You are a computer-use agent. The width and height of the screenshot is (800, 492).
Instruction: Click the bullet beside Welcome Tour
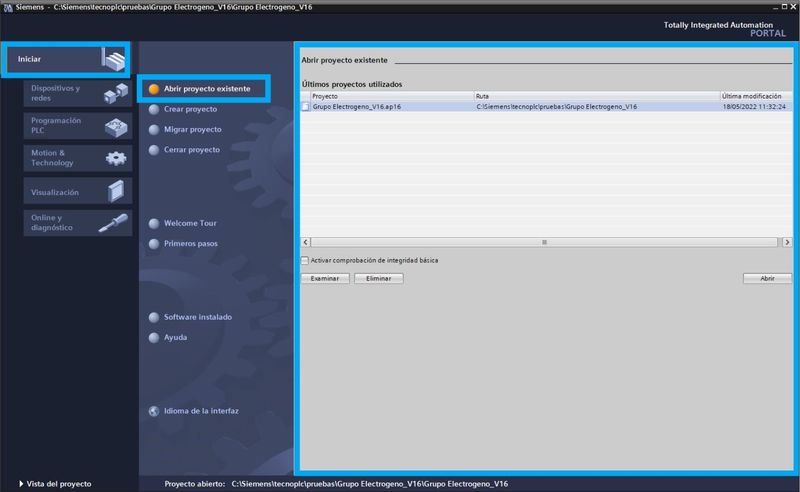(154, 224)
